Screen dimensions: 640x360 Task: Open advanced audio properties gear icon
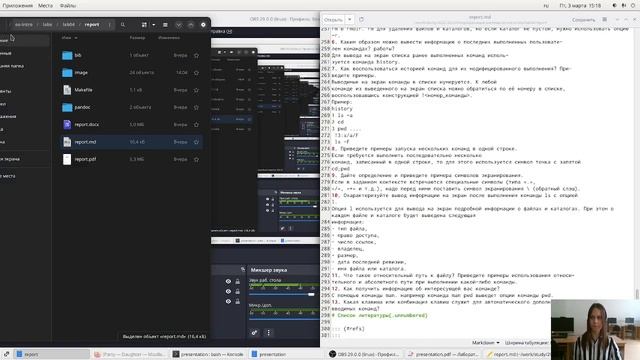tap(254, 333)
